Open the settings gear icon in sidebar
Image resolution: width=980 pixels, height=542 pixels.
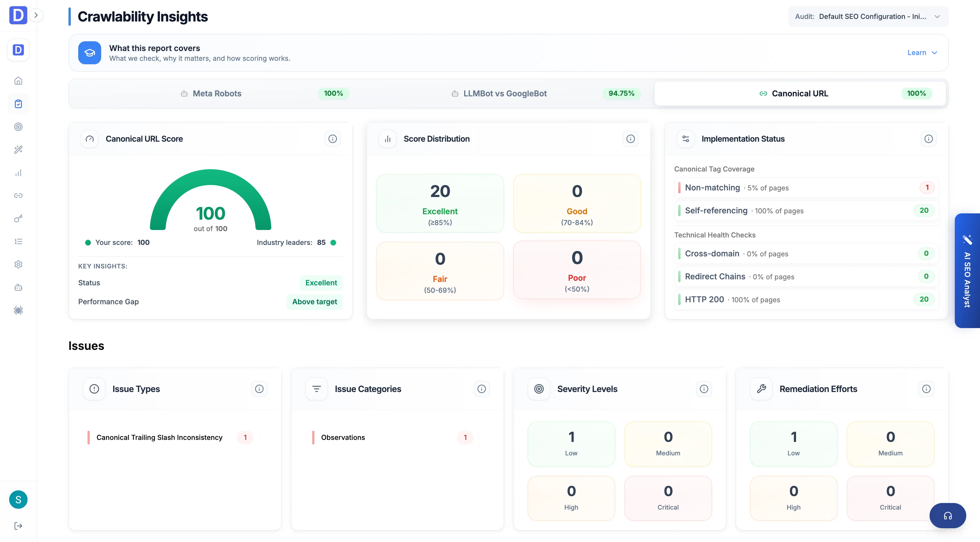point(18,264)
